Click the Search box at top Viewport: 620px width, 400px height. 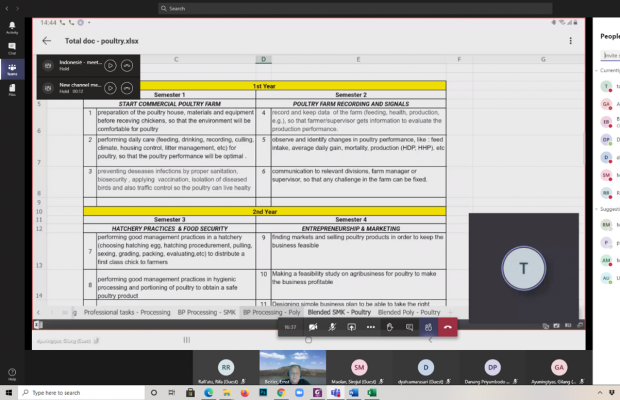point(355,8)
